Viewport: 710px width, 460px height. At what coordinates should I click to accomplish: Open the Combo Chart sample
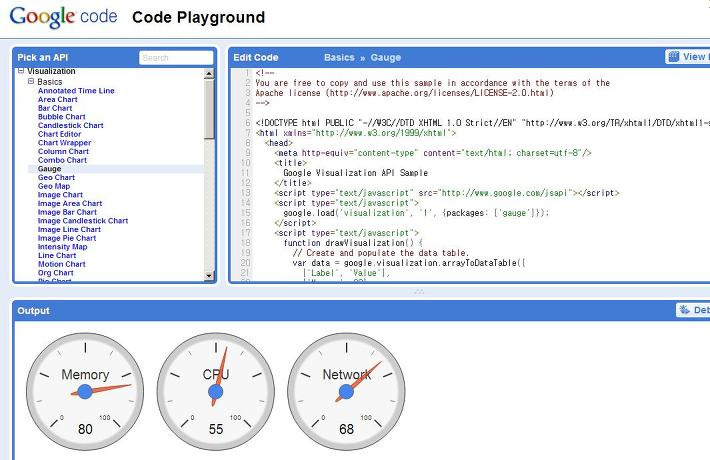[62, 160]
